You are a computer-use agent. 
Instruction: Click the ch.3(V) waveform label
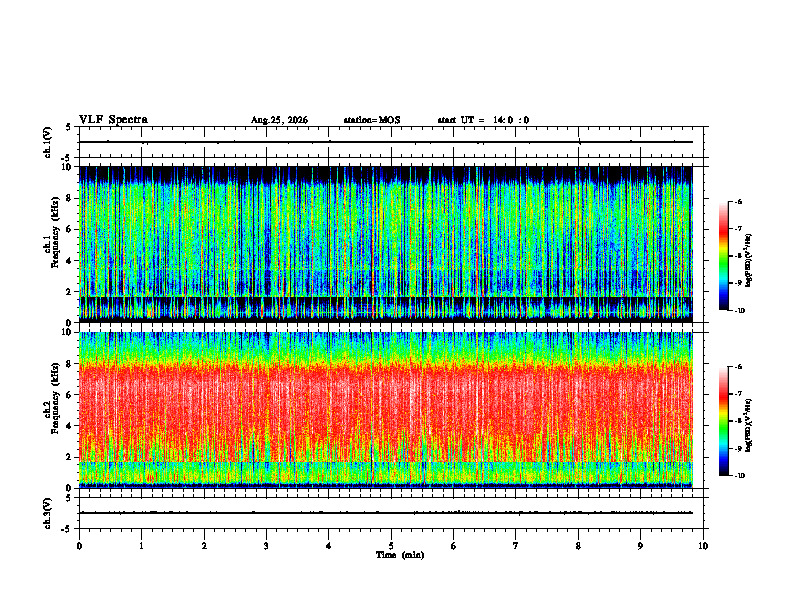[48, 513]
